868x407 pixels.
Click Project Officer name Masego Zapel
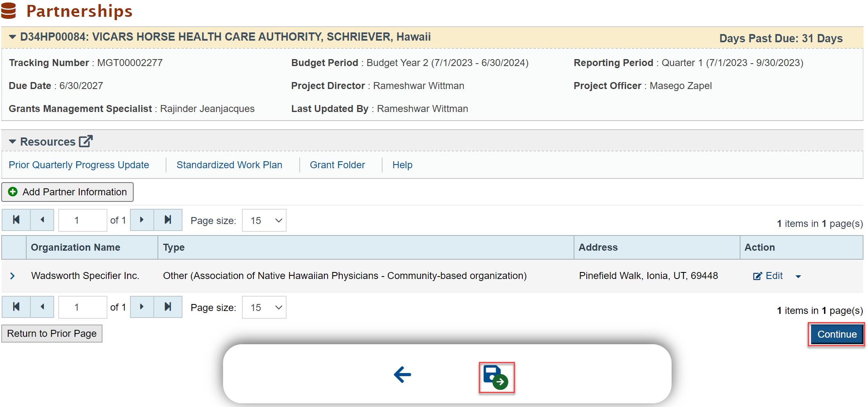point(681,86)
